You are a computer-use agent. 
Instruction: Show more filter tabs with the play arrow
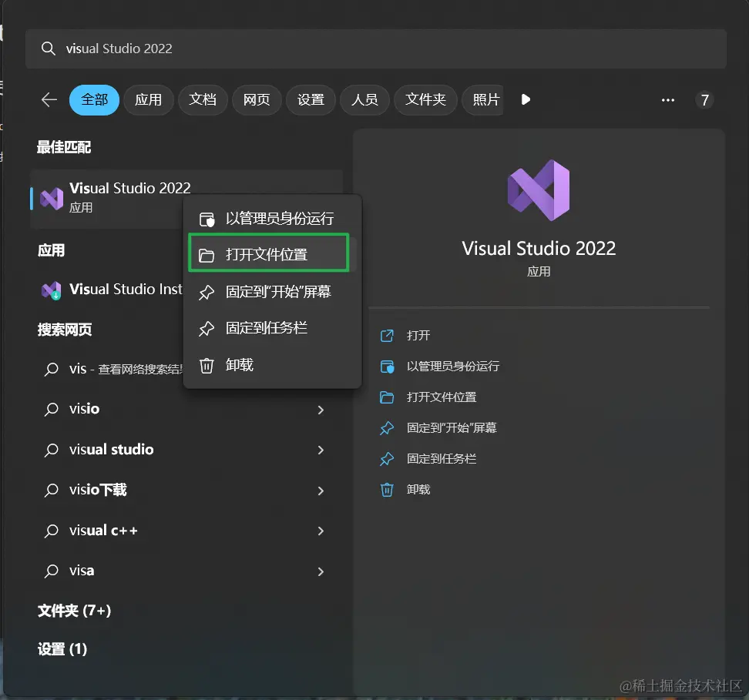[x=526, y=99]
